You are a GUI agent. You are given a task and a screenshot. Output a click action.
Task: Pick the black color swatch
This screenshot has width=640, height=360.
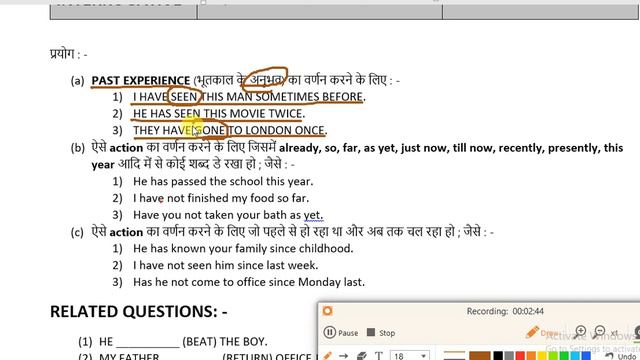[498, 356]
